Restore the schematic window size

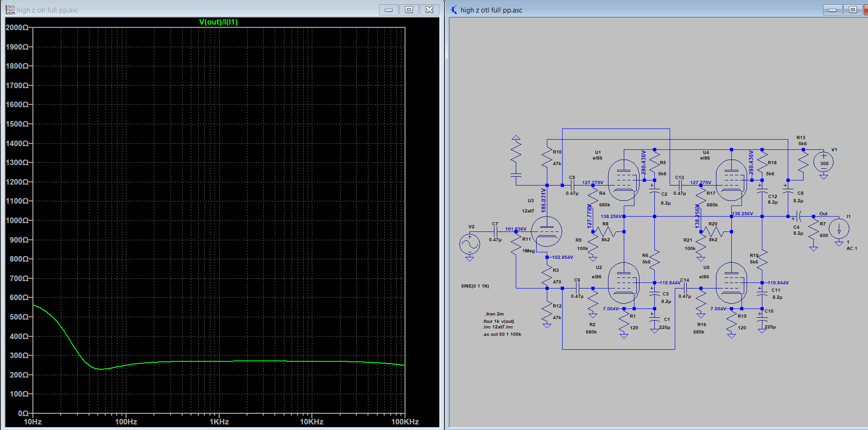(x=853, y=10)
